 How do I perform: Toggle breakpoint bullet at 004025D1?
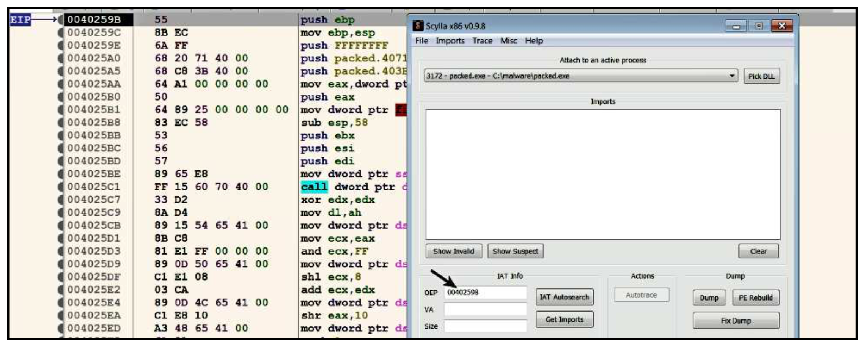pyautogui.click(x=61, y=238)
